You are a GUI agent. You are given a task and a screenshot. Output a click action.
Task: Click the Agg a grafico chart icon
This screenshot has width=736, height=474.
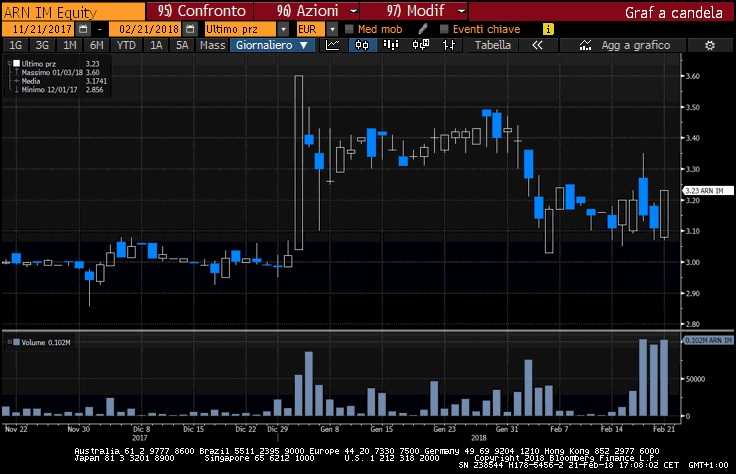585,45
